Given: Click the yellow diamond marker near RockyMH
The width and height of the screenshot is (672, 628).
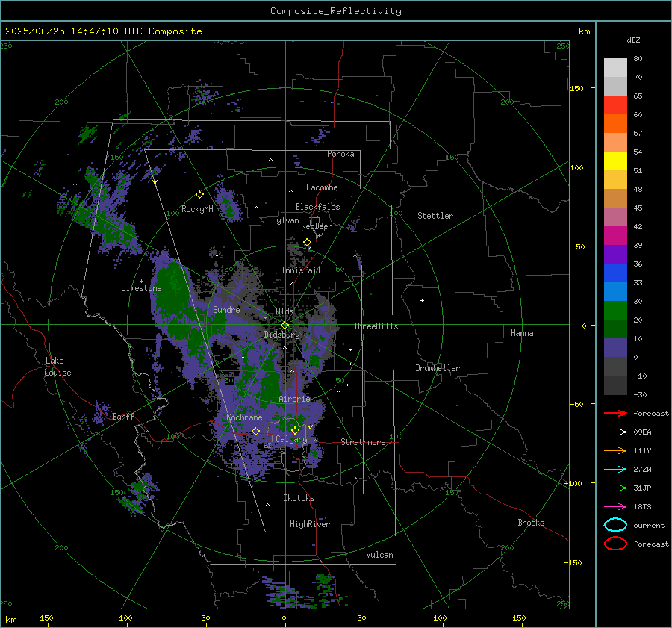Looking at the screenshot, I should point(199,195).
